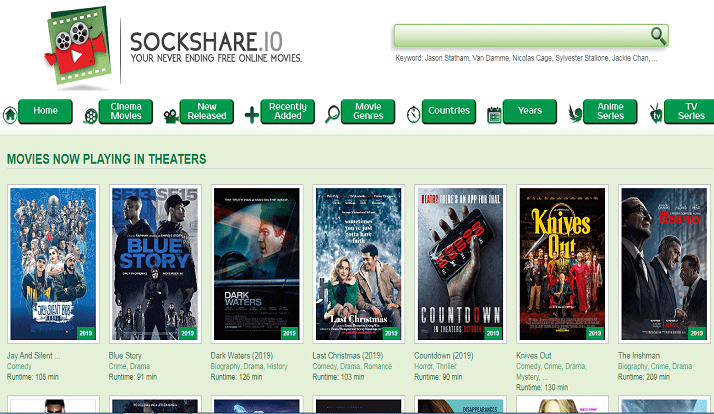
Task: Click the magnifying glass search icon
Action: tap(658, 36)
